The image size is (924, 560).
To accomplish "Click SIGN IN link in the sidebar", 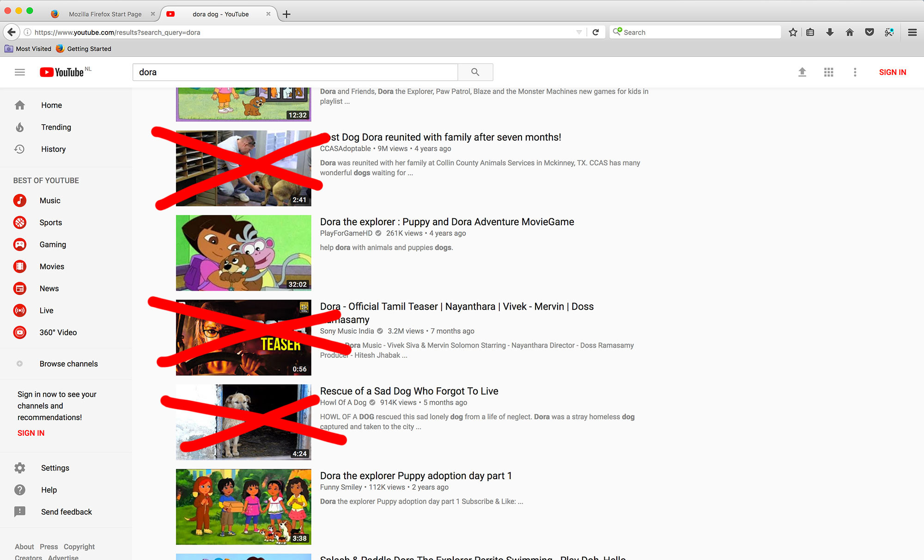I will [x=31, y=433].
